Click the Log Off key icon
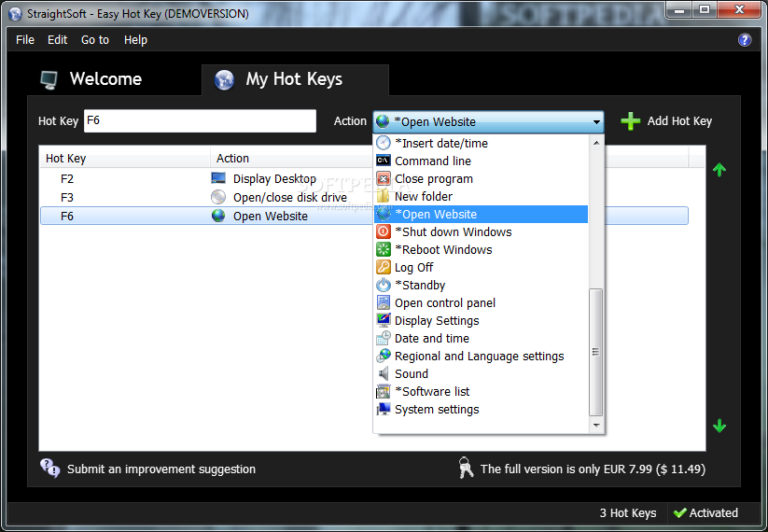 (x=383, y=268)
